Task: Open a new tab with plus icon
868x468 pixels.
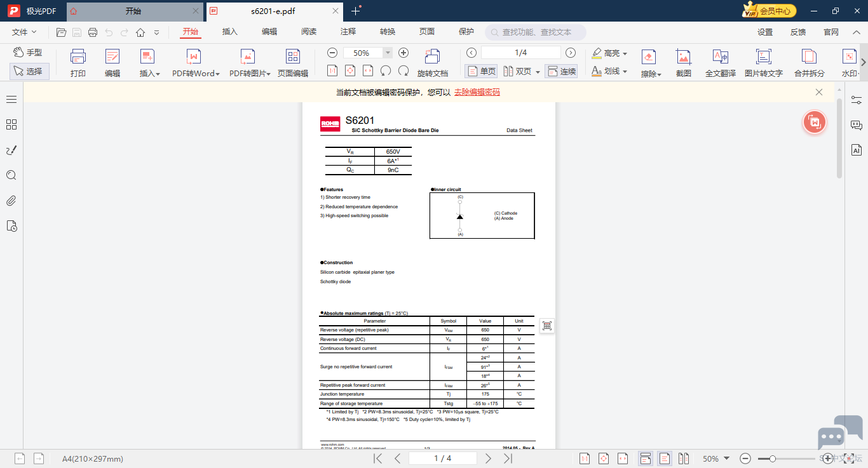Action: [356, 11]
